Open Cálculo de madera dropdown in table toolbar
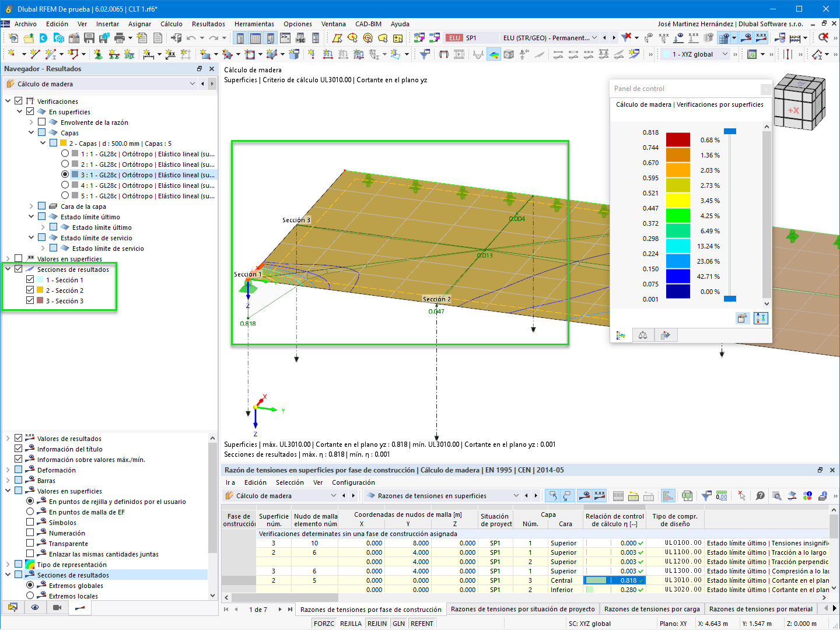 pos(334,496)
